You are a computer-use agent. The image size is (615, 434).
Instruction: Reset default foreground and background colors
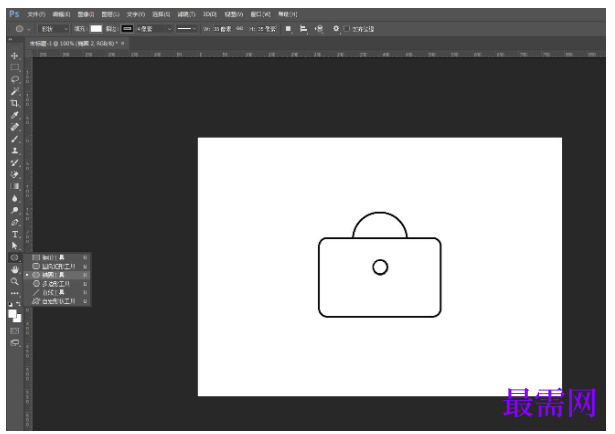tap(10, 304)
